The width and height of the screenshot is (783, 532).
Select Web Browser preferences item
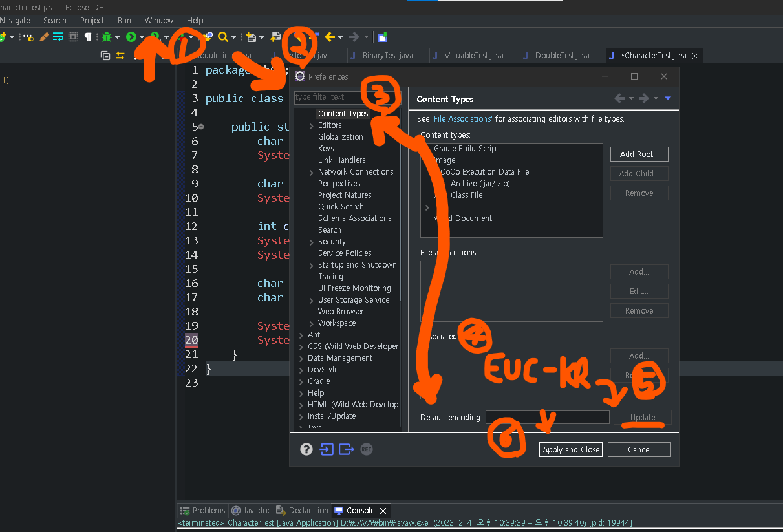tap(341, 312)
